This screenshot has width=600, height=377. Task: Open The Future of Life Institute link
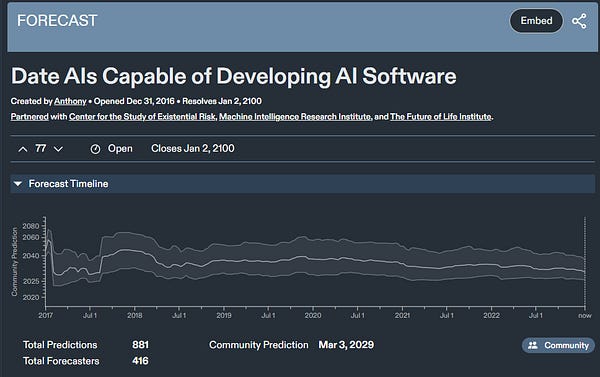[440, 116]
